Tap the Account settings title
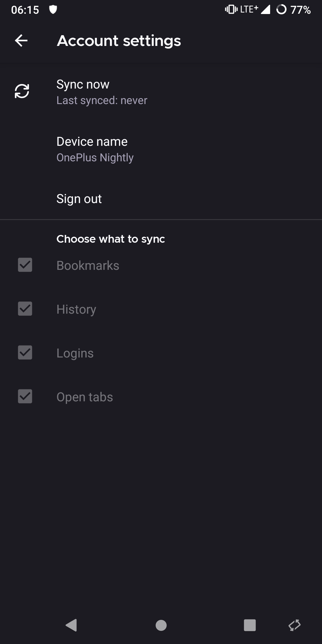Screen dimensions: 322x644 pos(119,41)
